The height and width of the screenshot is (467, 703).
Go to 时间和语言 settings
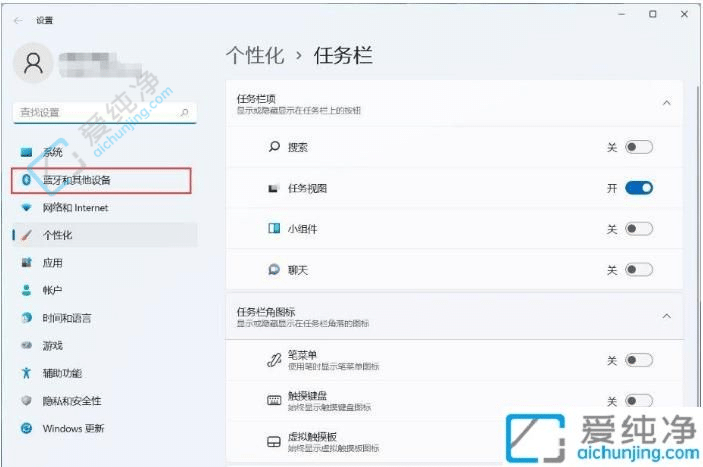(105, 318)
